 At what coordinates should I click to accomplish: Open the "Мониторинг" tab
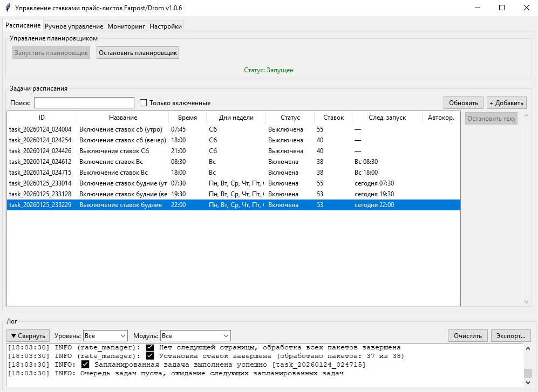(x=126, y=26)
